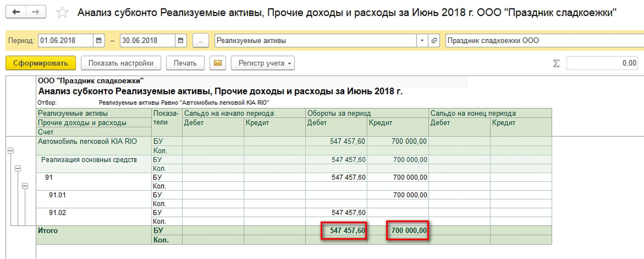Viewport: 644px width, 259px height.
Task: Click the sum value field showing 0,00
Action: coord(602,63)
